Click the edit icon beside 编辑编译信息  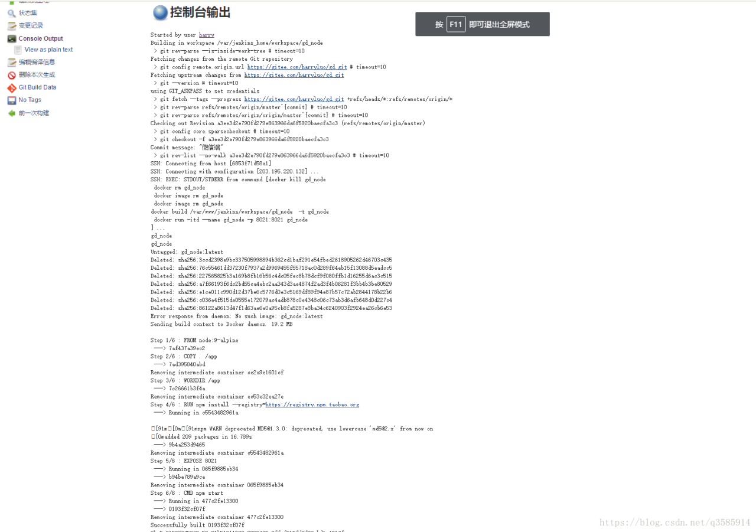[x=12, y=63]
